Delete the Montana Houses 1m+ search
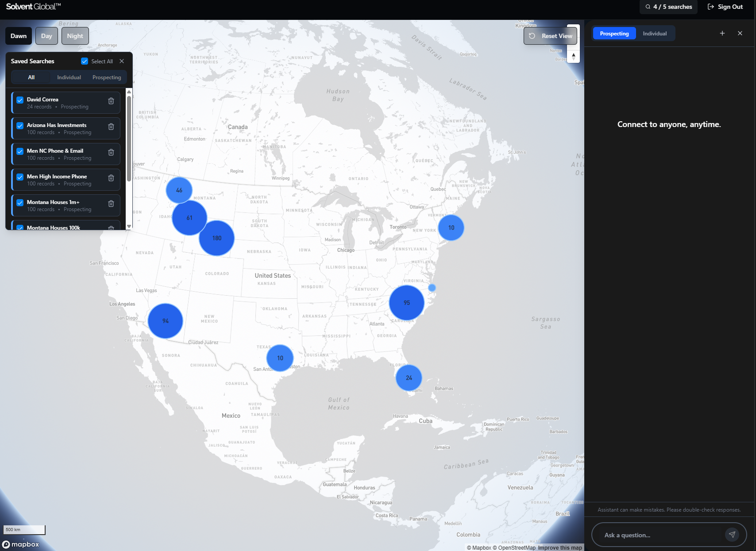This screenshot has width=756, height=551. [x=111, y=204]
